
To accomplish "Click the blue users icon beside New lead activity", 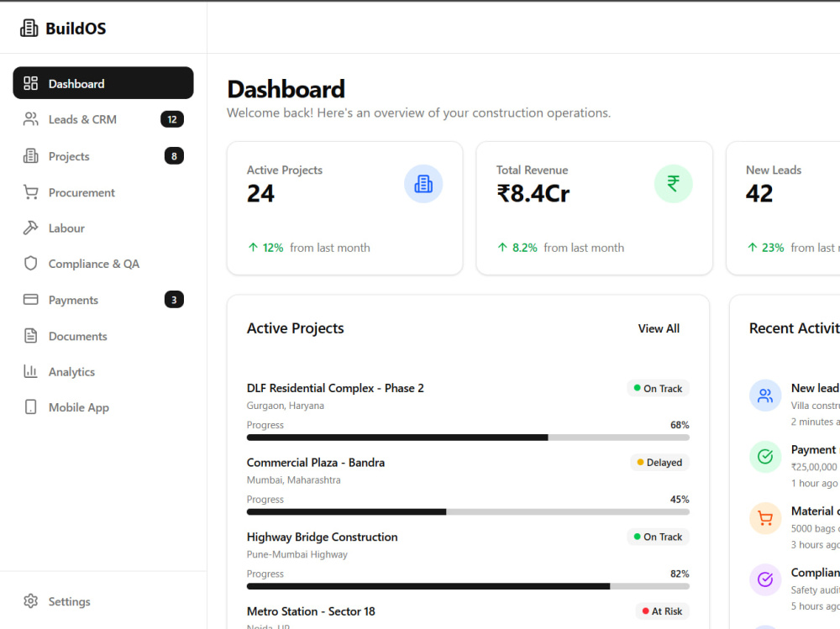I will tap(765, 396).
